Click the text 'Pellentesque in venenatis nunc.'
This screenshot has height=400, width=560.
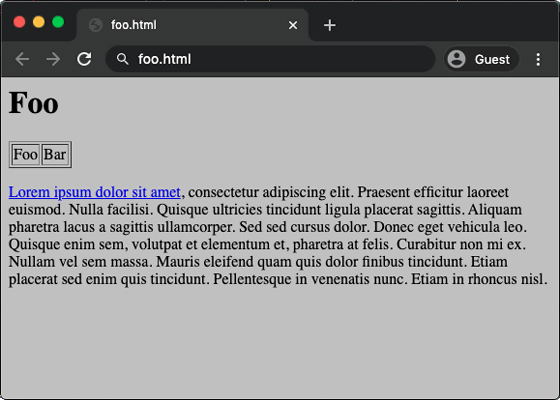[310, 279]
